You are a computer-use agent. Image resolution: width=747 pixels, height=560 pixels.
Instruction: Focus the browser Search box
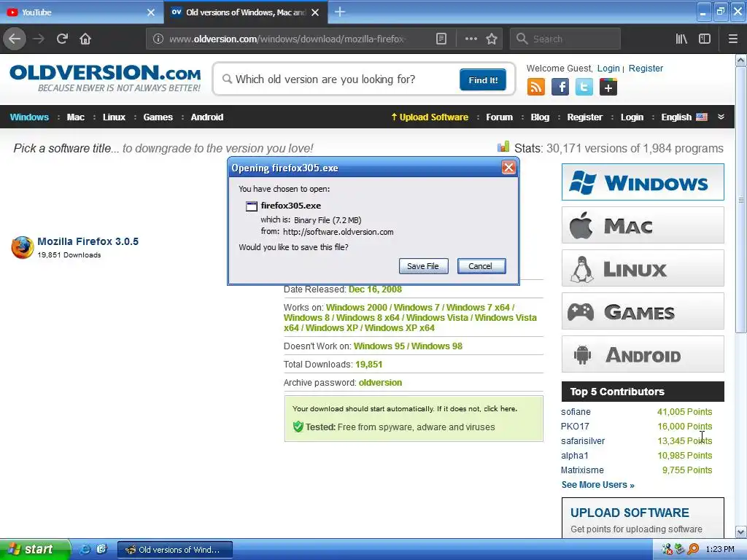[565, 39]
